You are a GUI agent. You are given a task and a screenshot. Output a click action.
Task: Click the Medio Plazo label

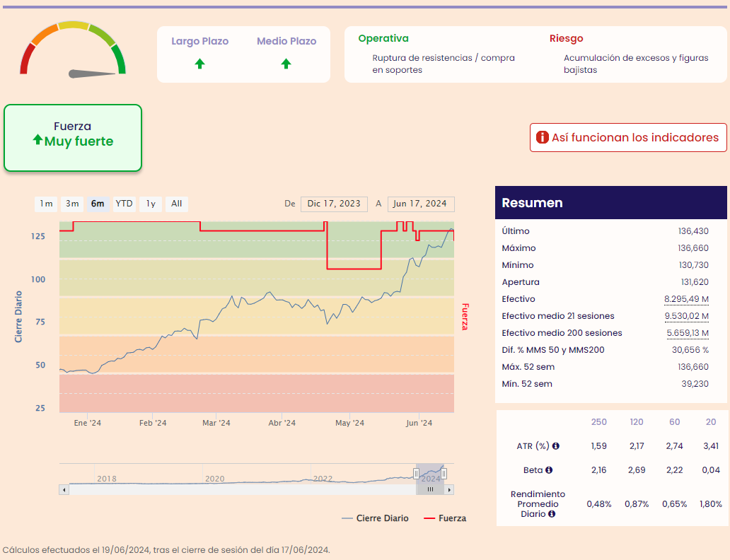tap(286, 41)
